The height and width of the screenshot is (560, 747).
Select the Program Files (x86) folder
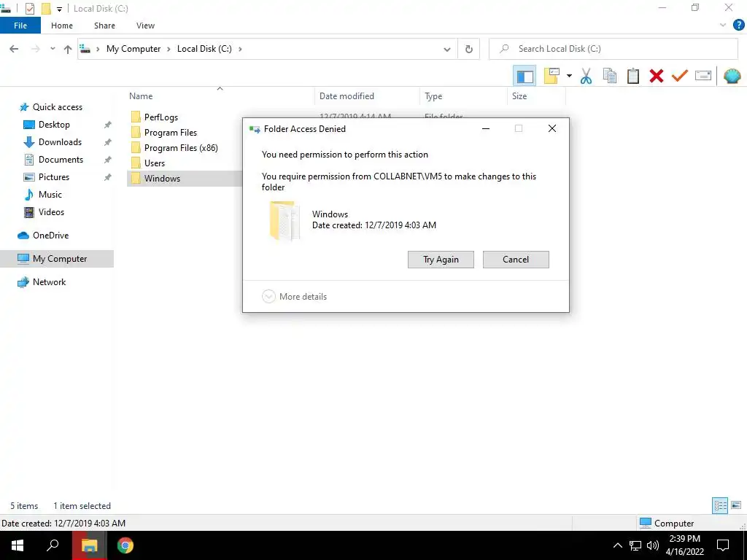[x=181, y=147]
